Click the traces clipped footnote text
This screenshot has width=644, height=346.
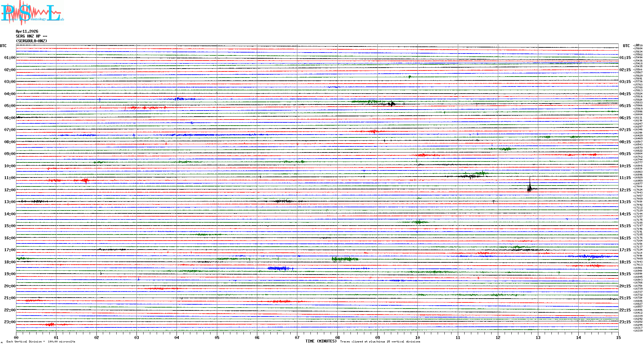coord(380,342)
